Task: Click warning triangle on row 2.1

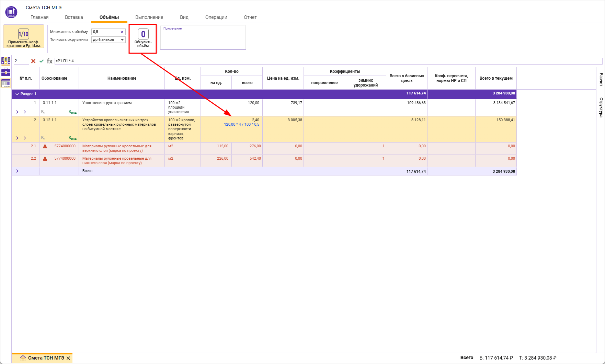Action: 45,146
